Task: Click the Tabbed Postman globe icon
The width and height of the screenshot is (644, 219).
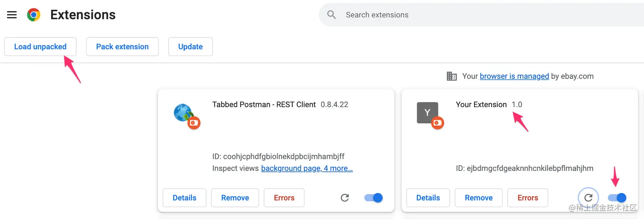Action: coord(184,113)
